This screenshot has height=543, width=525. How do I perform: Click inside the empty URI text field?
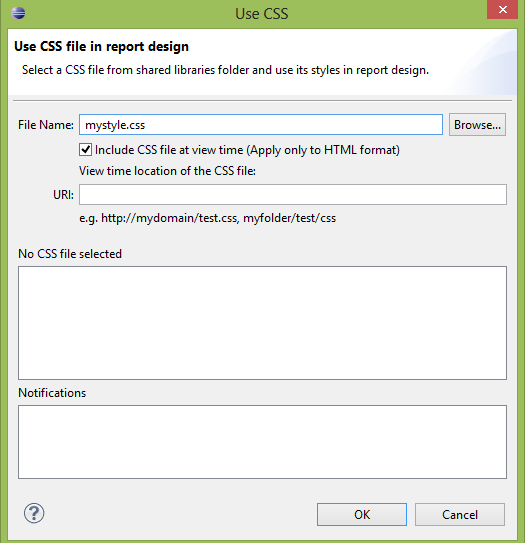pos(293,195)
